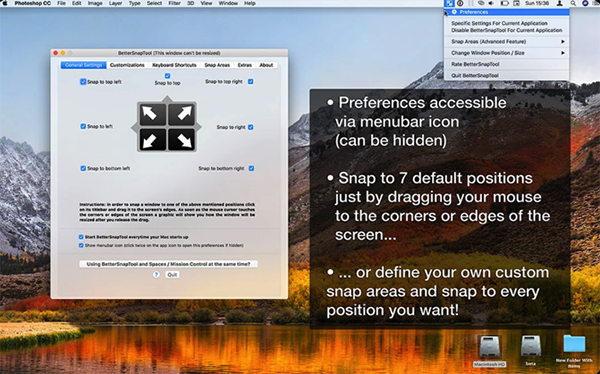Switch to the General Settings tab
The image size is (600, 374).
click(84, 65)
